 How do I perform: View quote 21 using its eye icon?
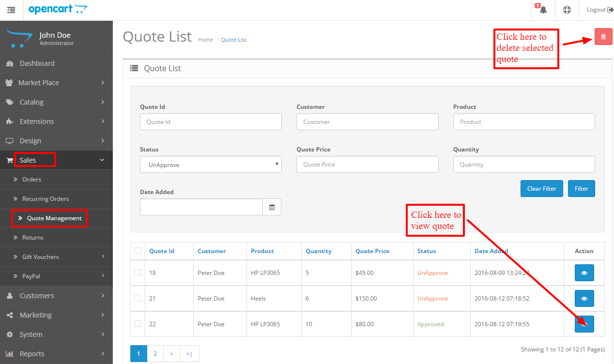[584, 298]
